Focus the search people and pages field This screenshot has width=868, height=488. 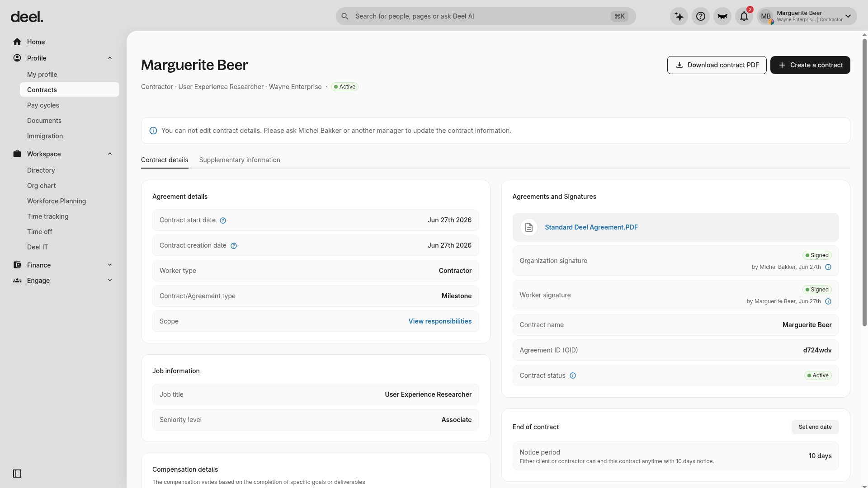(x=486, y=16)
